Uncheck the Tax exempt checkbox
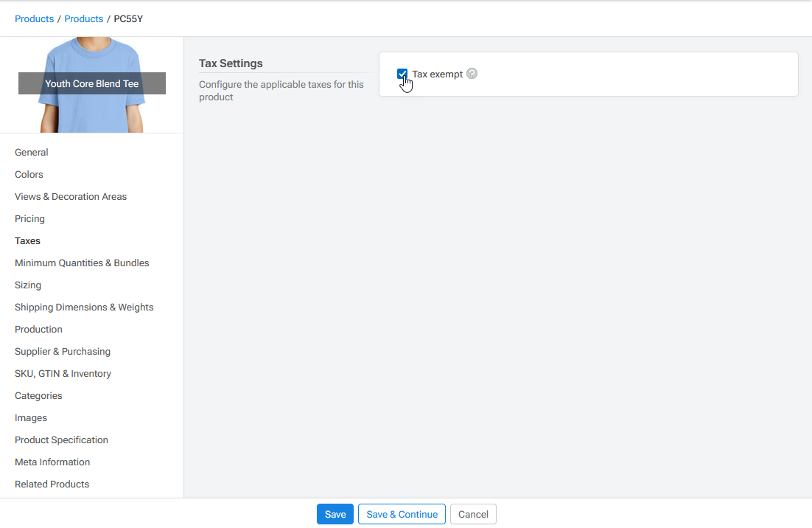812x528 pixels. 402,74
